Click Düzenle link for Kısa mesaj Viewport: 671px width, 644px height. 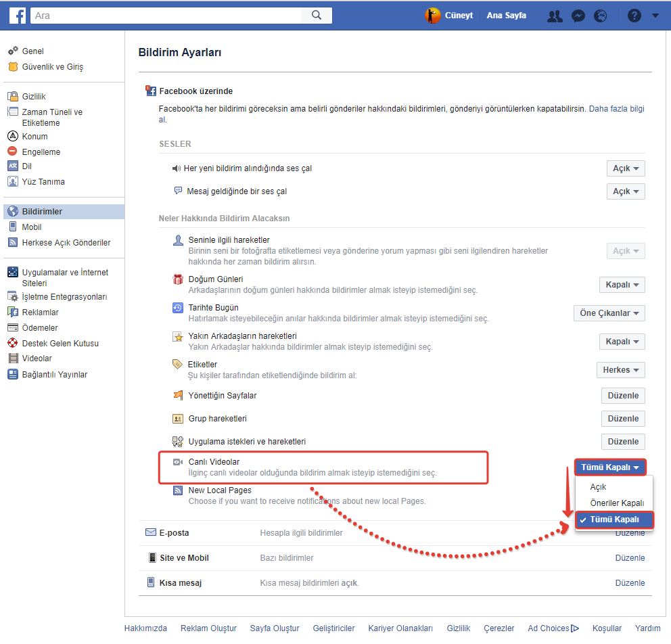630,582
